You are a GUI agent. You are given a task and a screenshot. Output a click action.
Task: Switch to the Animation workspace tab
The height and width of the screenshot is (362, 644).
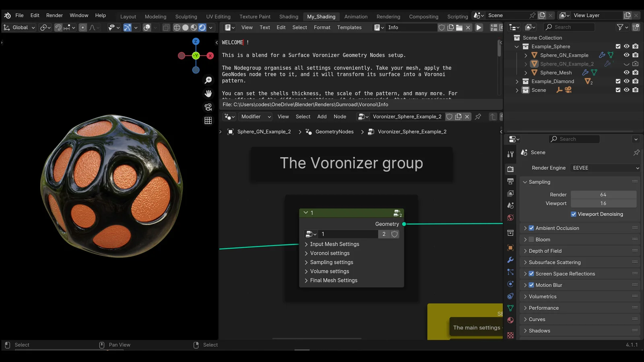point(356,17)
